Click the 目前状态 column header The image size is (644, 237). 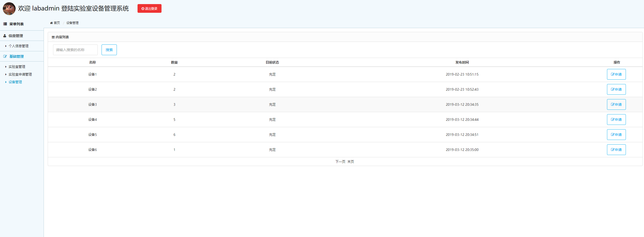pyautogui.click(x=272, y=62)
